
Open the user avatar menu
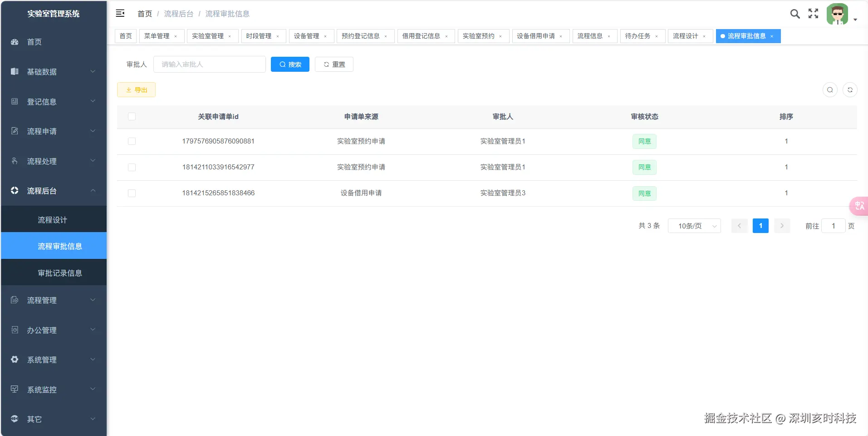click(837, 14)
